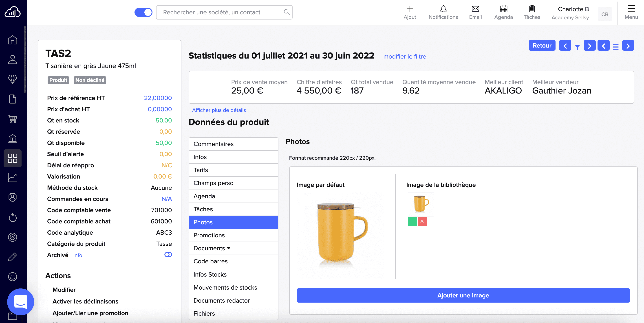644x323 pixels.
Task: Confirm the library image with green check
Action: 412,221
